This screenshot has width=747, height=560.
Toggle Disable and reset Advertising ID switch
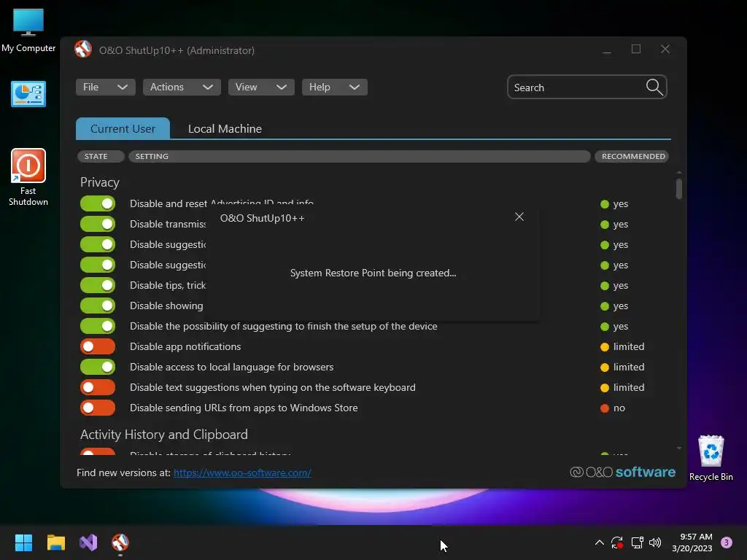[x=98, y=203]
